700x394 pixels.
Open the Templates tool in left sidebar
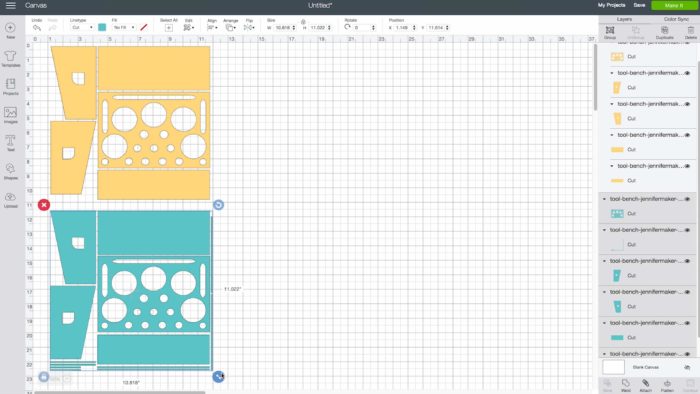(x=10, y=59)
